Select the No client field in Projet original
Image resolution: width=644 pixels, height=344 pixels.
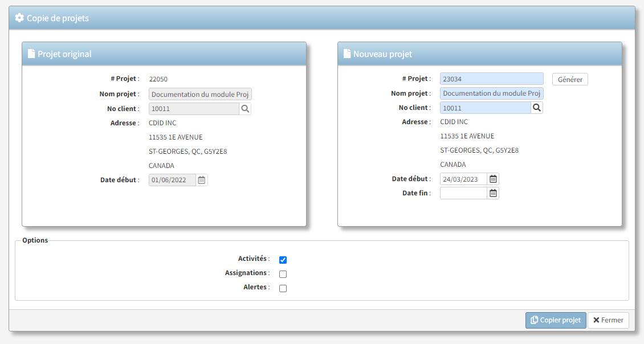(194, 108)
